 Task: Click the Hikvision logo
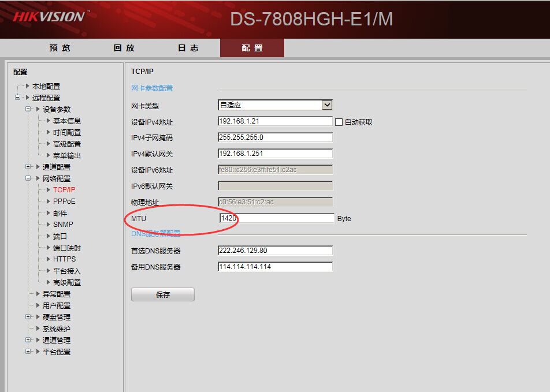click(x=50, y=16)
